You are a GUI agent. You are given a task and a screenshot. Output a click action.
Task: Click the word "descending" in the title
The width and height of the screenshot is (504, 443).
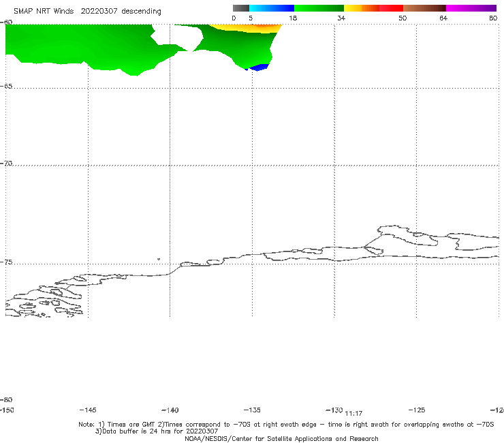tap(142, 12)
